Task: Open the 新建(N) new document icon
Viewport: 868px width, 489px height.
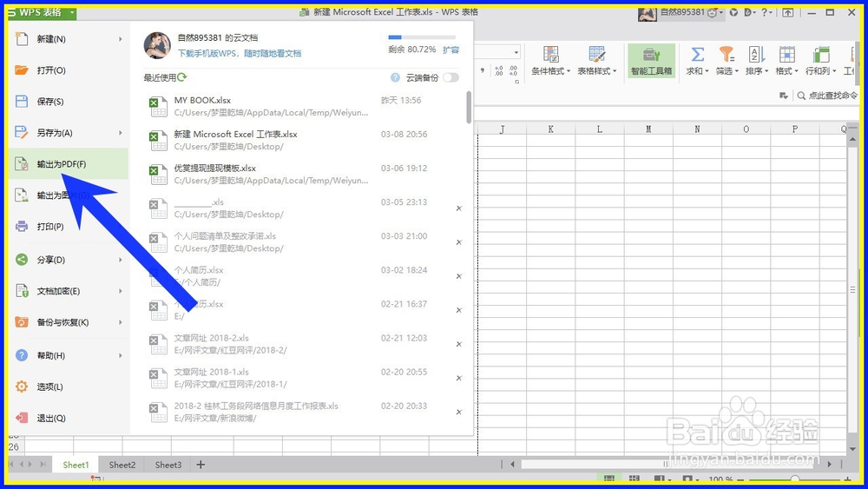Action: pos(22,39)
